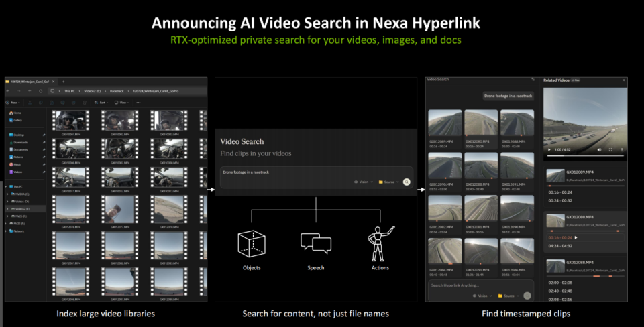This screenshot has width=644, height=327.
Task: Open Gallery in Explorer sidebar
Action: coord(15,120)
